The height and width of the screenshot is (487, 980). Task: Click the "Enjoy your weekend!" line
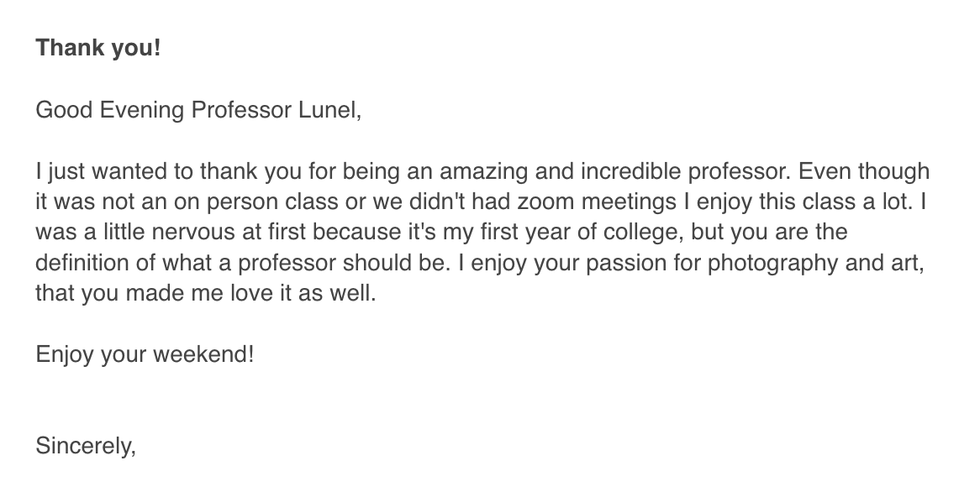pos(144,354)
